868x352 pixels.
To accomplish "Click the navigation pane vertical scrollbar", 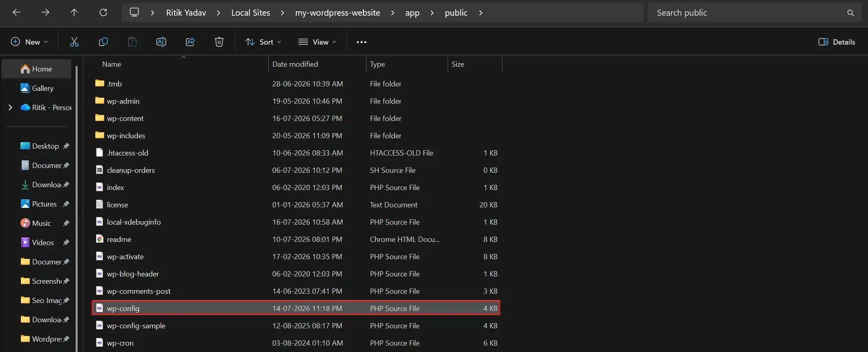I will pos(76,209).
